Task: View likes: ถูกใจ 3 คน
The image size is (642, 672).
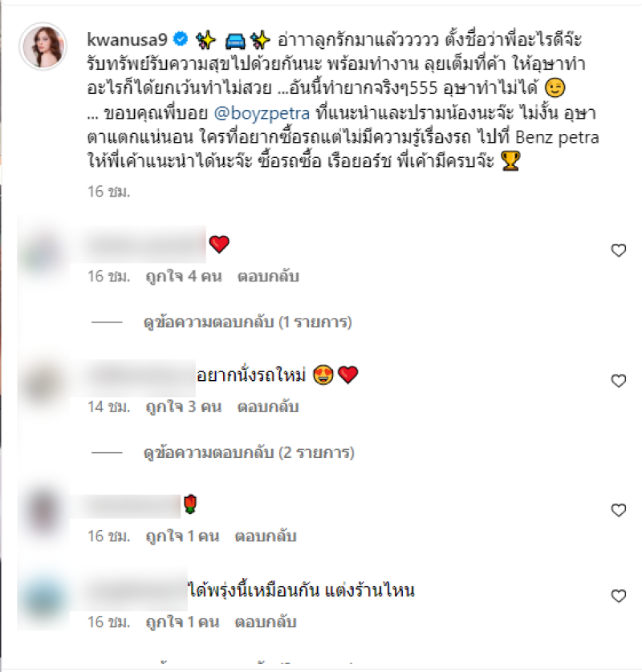Action: [184, 407]
